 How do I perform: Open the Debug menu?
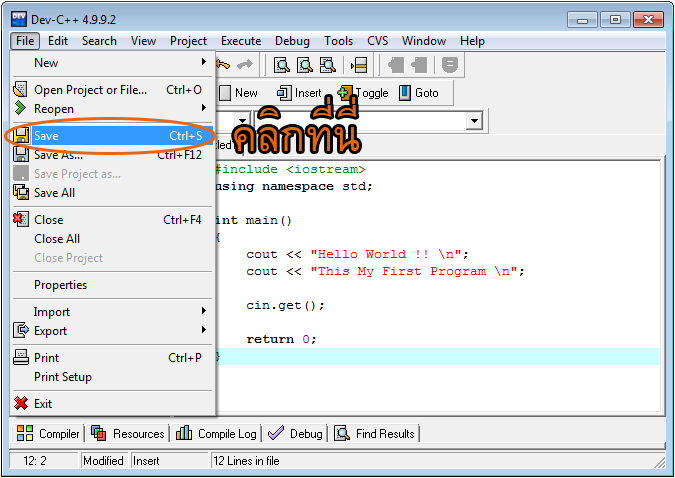pos(292,41)
